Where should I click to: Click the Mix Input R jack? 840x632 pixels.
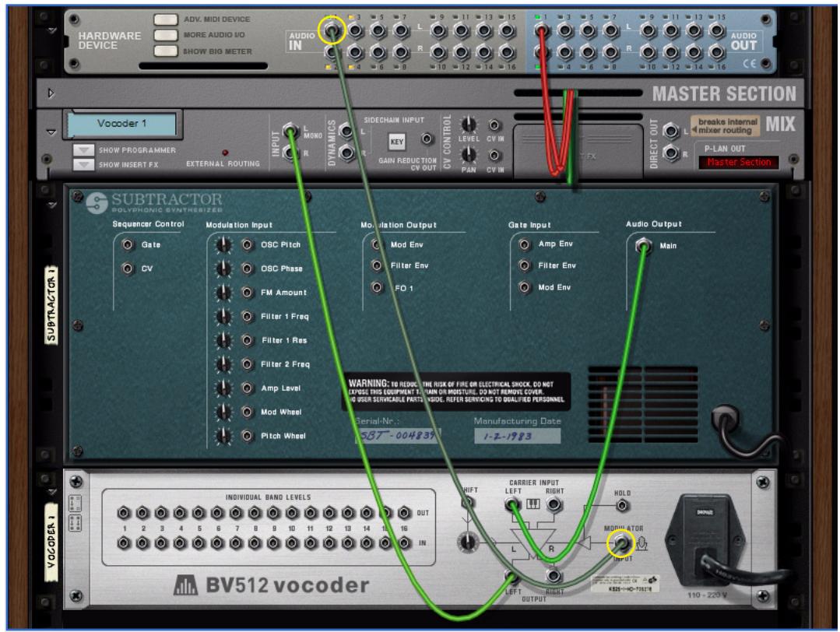pyautogui.click(x=290, y=153)
